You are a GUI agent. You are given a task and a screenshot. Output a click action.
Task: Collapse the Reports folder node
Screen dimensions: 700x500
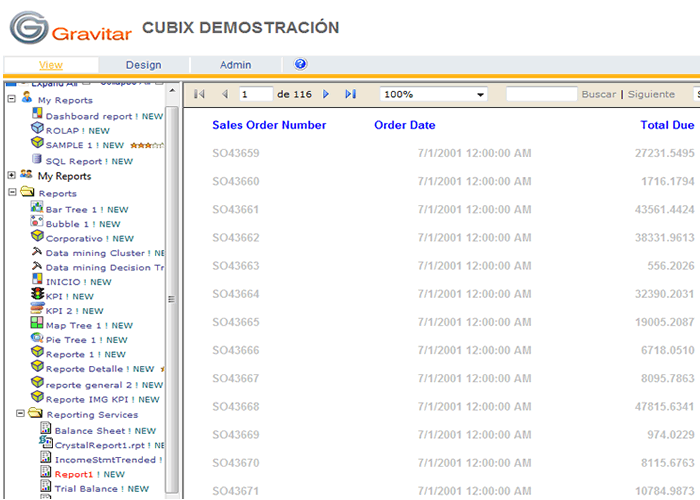point(12,192)
